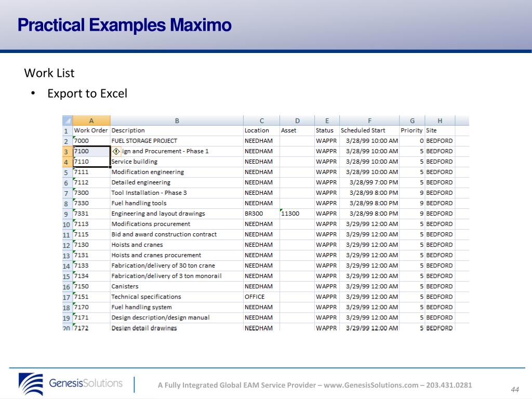Click the "Engineering and layout drawings" cell
532x399 pixels.
click(177, 214)
